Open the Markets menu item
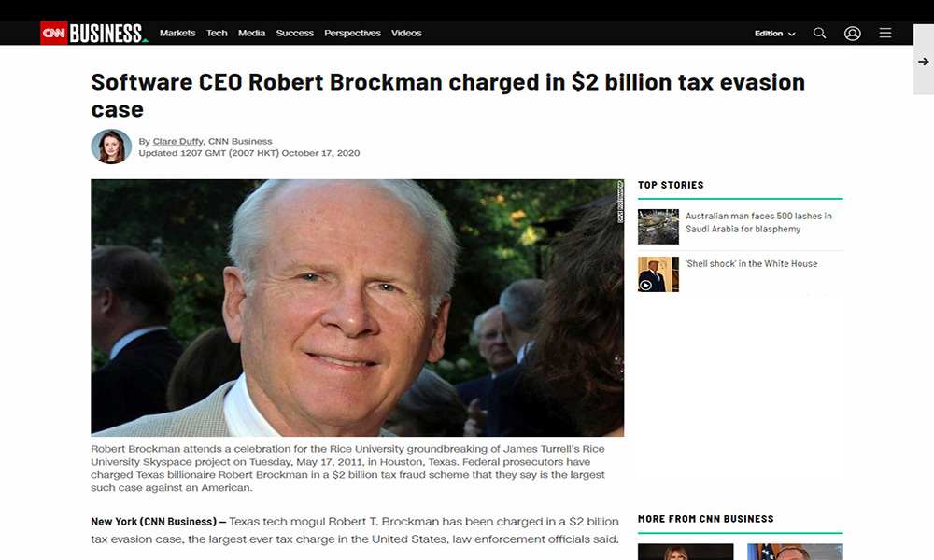This screenshot has width=934, height=560. coord(177,33)
